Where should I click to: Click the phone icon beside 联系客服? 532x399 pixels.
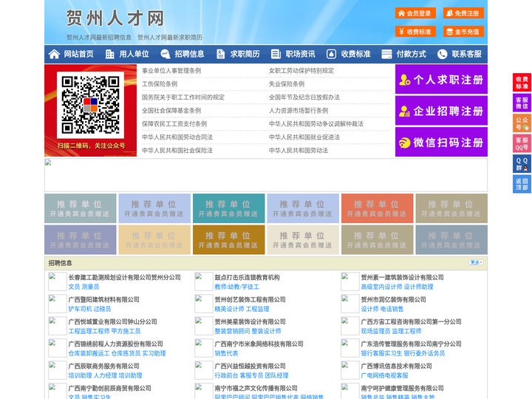click(442, 54)
